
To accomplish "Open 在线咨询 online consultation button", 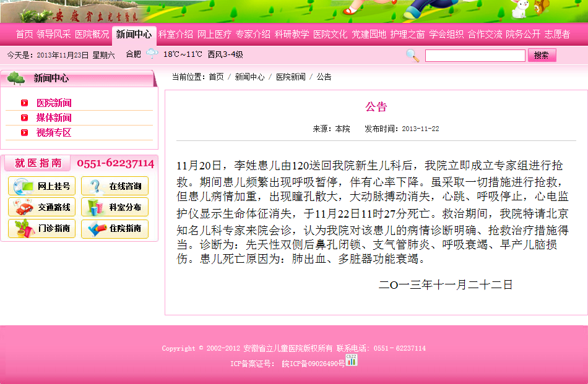I will click(x=115, y=186).
